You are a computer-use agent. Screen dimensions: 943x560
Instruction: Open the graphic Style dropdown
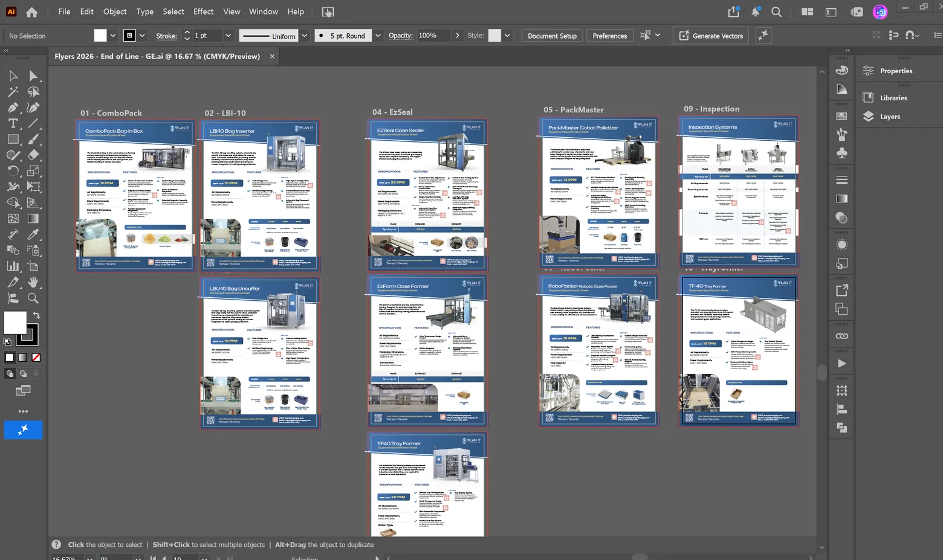point(507,36)
